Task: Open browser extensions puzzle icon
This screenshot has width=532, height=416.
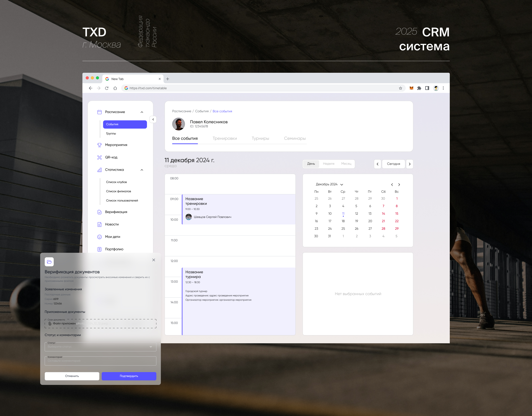Action: tap(419, 88)
